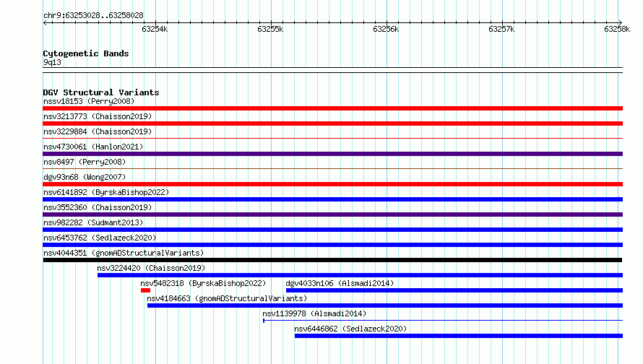Click the blue bar under dgv4033n106
Image resolution: width=643 pixels, height=364 pixels.
(x=454, y=290)
